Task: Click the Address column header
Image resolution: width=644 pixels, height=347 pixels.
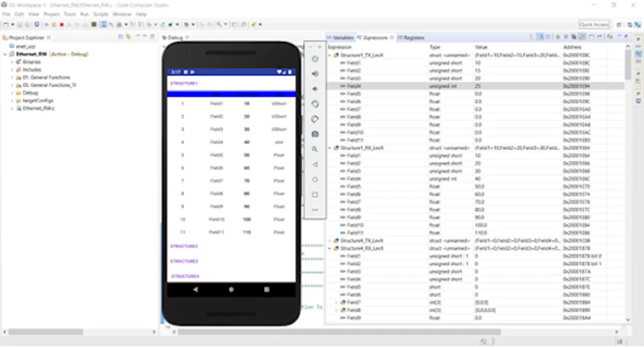Action: click(x=572, y=47)
